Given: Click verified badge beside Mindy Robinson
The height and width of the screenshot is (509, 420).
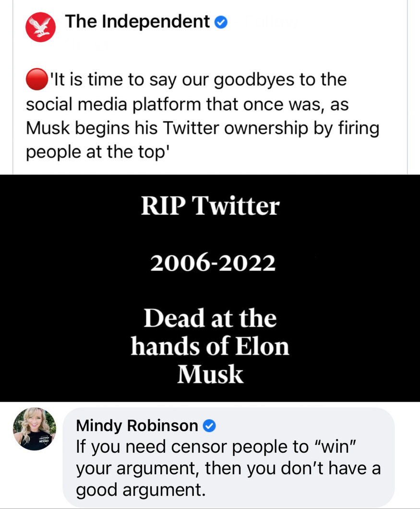Looking at the screenshot, I should 209,425.
